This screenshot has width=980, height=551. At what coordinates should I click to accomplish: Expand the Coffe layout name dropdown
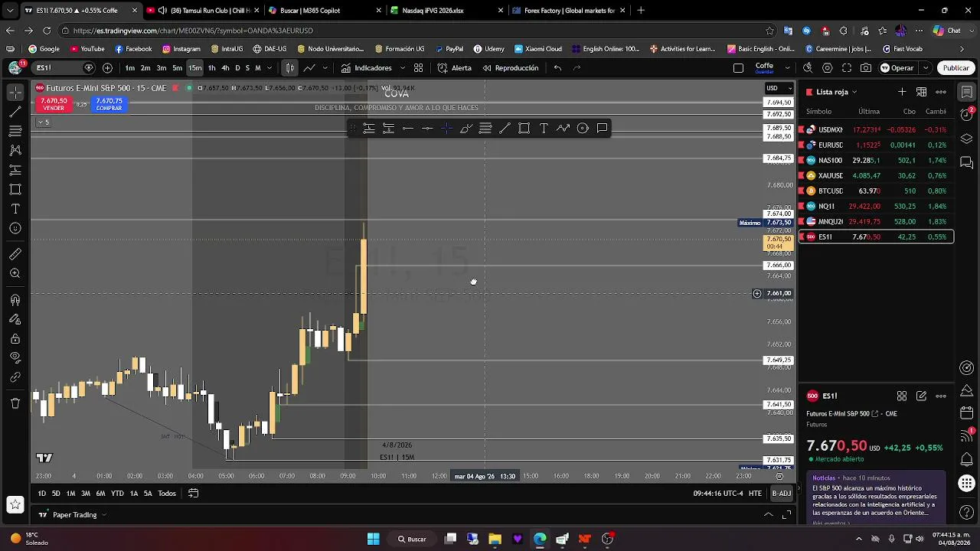787,68
